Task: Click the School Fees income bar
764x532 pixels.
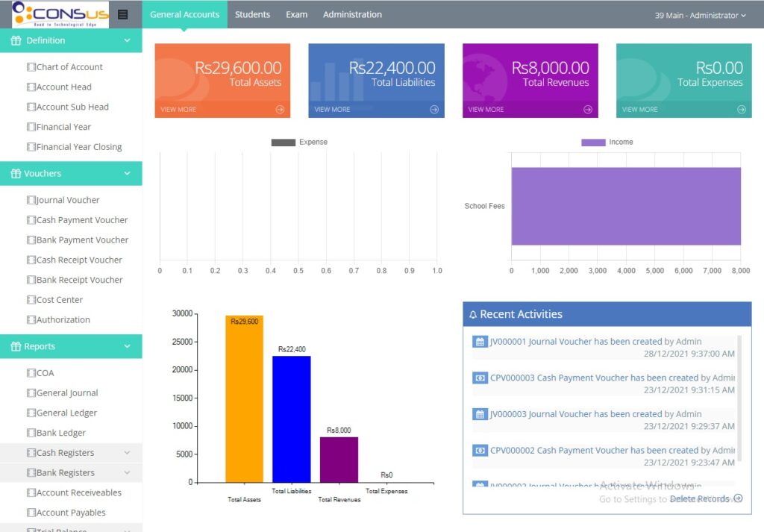Action: click(x=625, y=206)
